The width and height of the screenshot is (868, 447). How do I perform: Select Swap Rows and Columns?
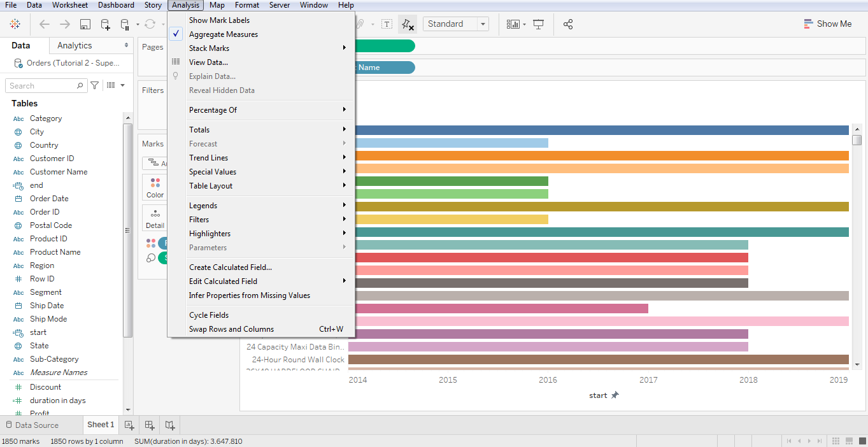point(260,329)
